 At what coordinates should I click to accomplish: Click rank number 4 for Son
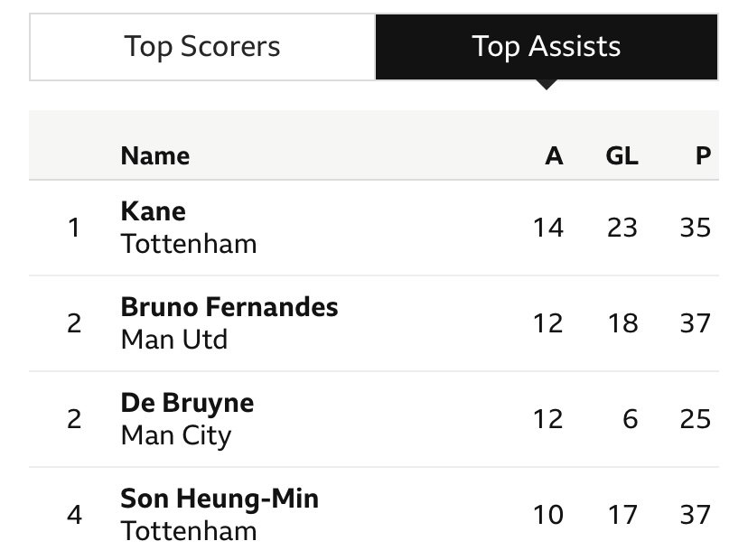click(74, 515)
